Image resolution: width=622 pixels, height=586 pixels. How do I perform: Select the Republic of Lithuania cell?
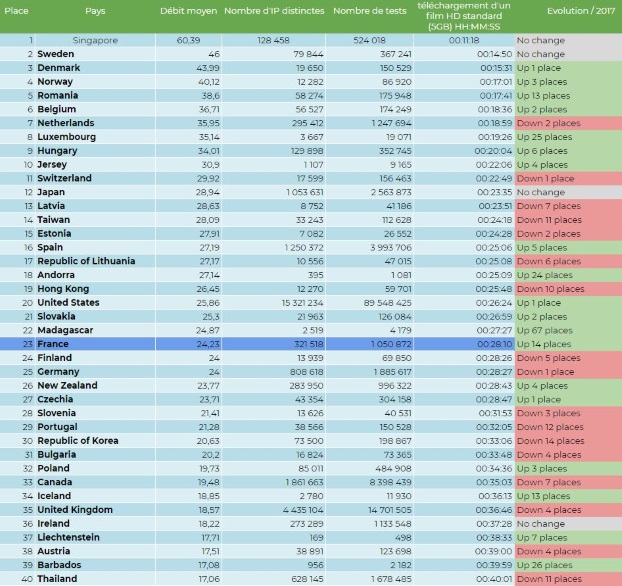point(86,261)
